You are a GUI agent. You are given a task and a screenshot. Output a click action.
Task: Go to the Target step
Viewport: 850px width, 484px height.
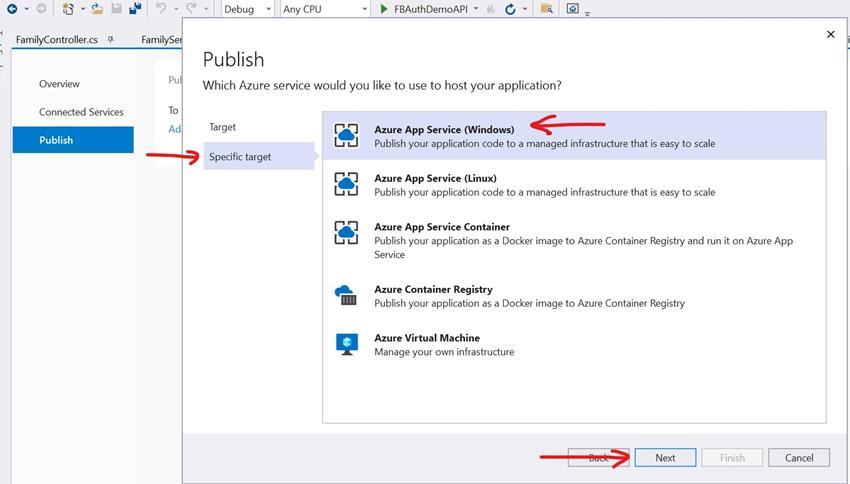[x=222, y=127]
